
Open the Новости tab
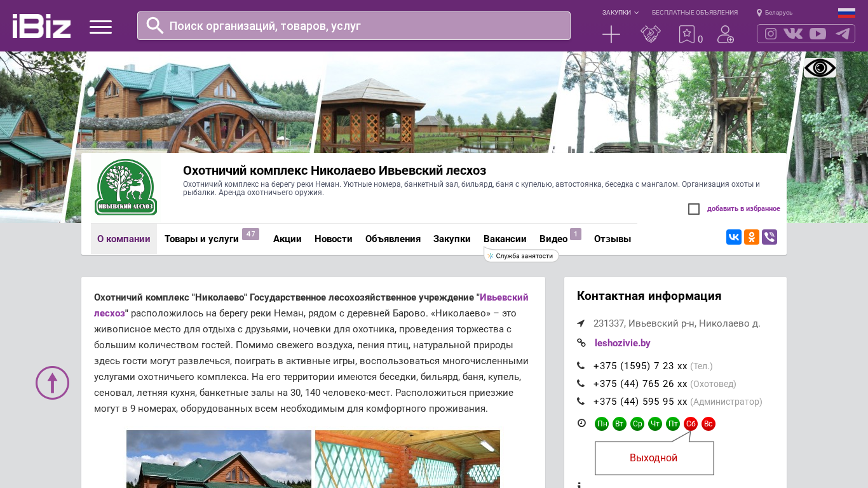(x=334, y=239)
